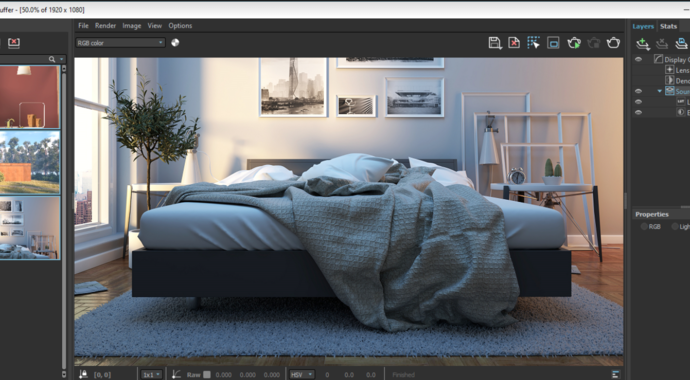Select the Denoiser layer icon

669,80
